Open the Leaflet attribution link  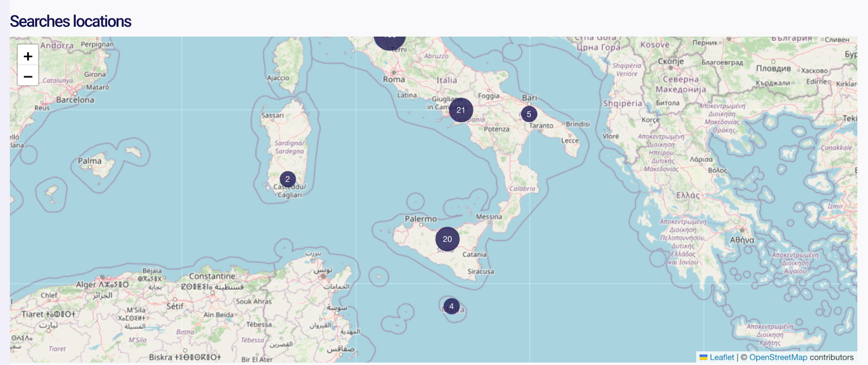pyautogui.click(x=722, y=357)
